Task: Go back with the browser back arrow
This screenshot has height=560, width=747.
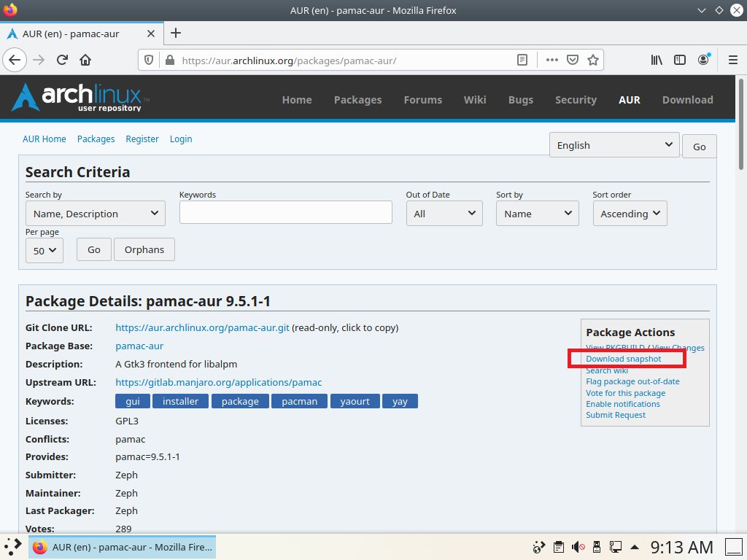Action: [x=15, y=60]
